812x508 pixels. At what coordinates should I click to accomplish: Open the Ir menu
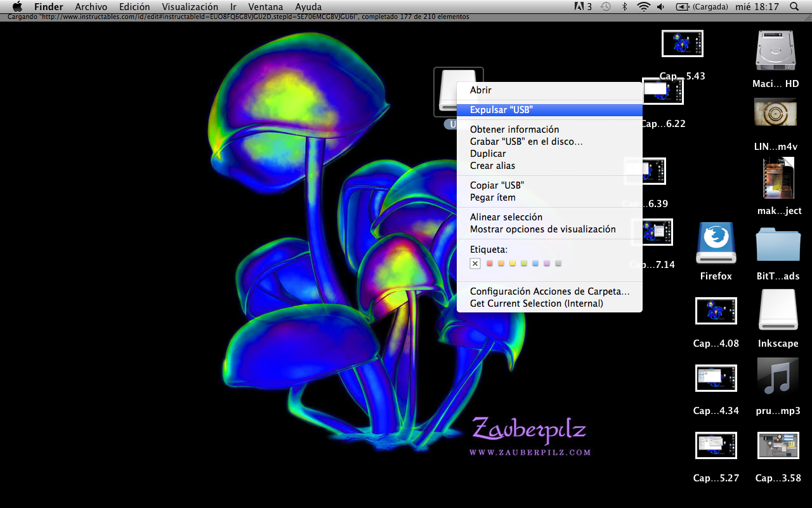pyautogui.click(x=233, y=7)
